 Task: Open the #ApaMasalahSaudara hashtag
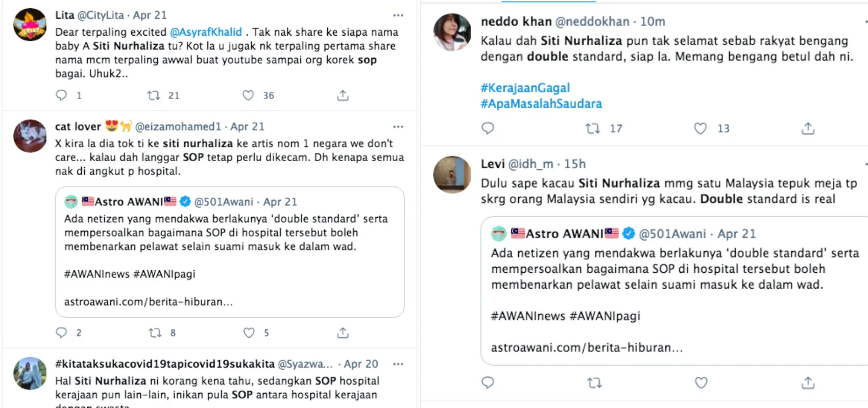tap(541, 104)
